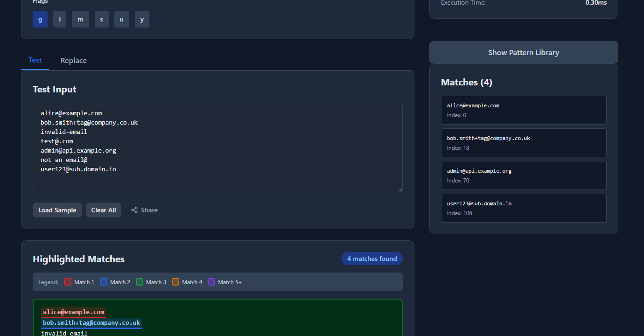Click the Load Sample button
Image resolution: width=644 pixels, height=336 pixels.
point(57,210)
